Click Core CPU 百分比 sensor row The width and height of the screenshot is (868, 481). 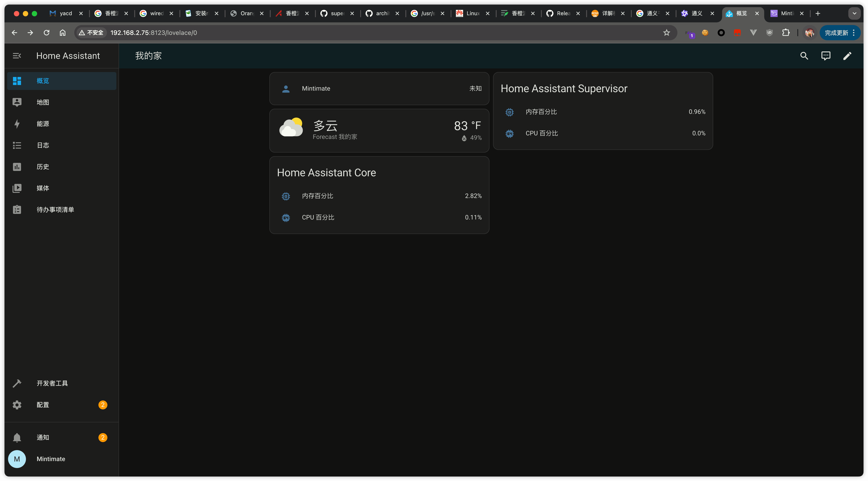click(x=379, y=217)
